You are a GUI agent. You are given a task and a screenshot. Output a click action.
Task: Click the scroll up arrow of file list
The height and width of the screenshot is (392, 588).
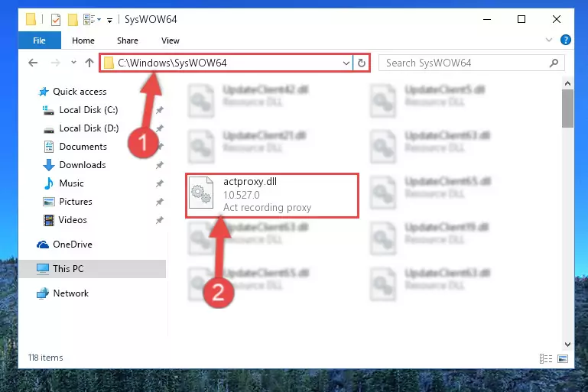coord(568,83)
